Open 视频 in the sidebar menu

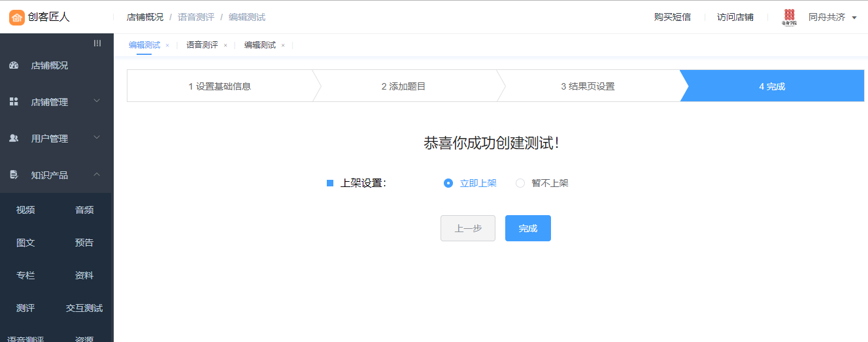(x=25, y=210)
